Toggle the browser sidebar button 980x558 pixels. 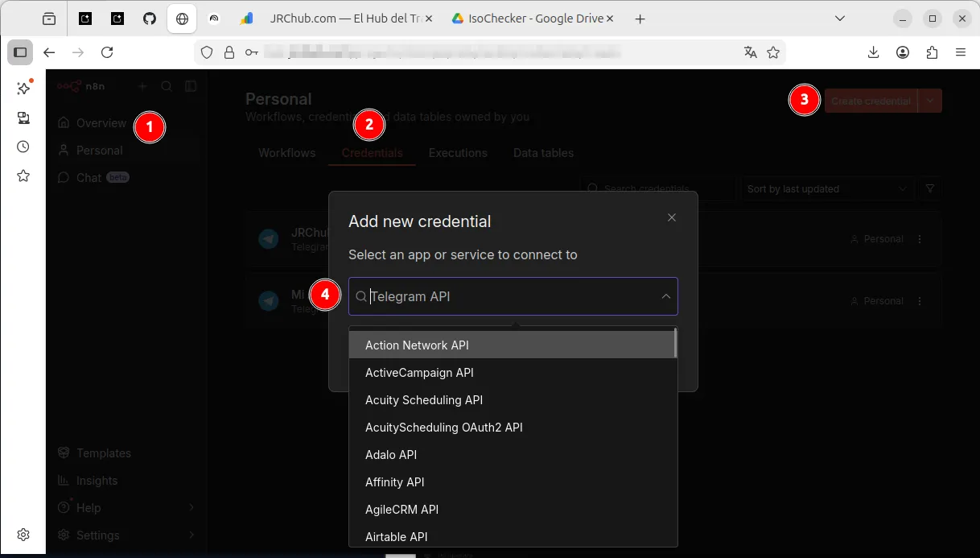pyautogui.click(x=20, y=52)
